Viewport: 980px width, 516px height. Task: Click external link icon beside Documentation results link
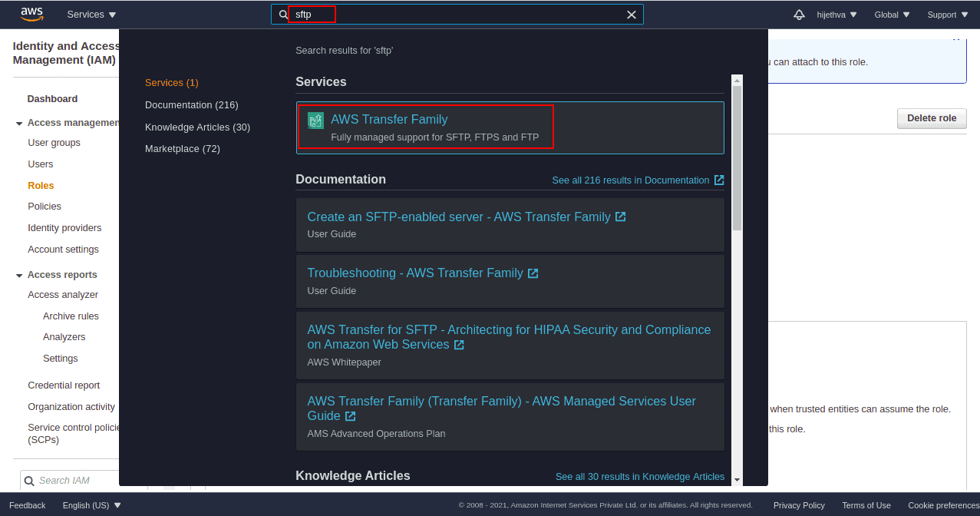719,180
